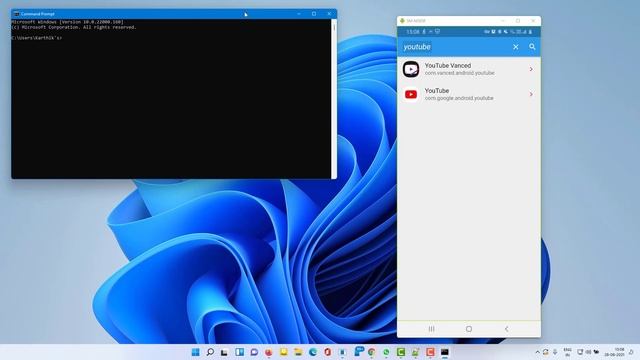
Task: Open the Windows Start menu
Action: (x=196, y=352)
